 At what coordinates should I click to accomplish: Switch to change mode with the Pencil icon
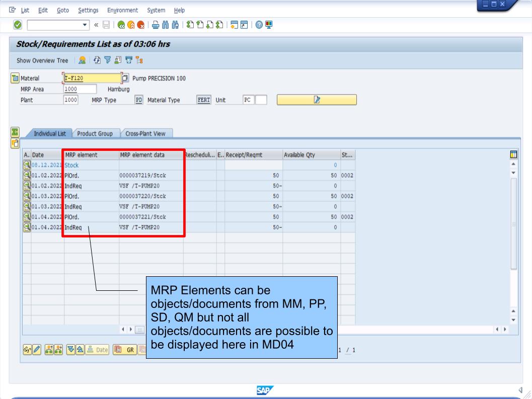[36, 349]
